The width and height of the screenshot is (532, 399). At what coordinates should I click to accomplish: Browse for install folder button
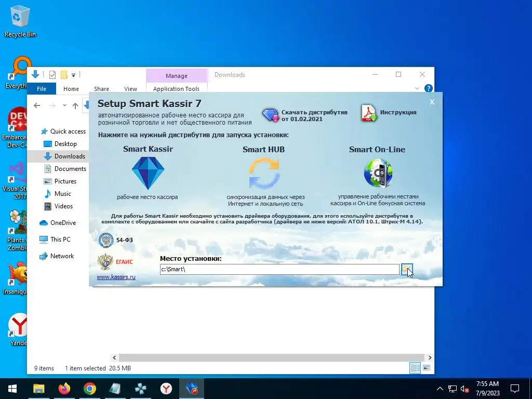point(407,270)
